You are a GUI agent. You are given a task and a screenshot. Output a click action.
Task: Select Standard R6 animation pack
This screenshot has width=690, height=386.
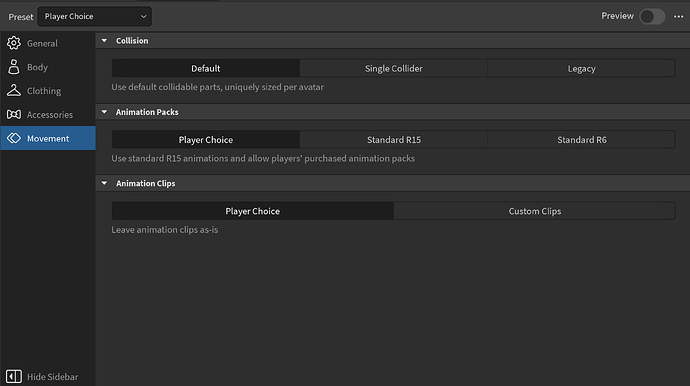click(581, 140)
